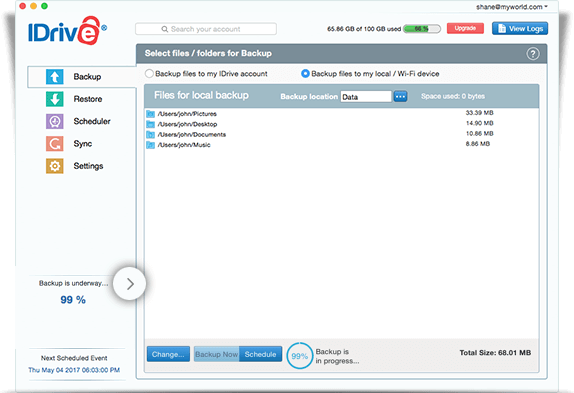Image resolution: width=574 pixels, height=393 pixels.
Task: Select the /Users/john/Desktop row
Action: coord(342,124)
